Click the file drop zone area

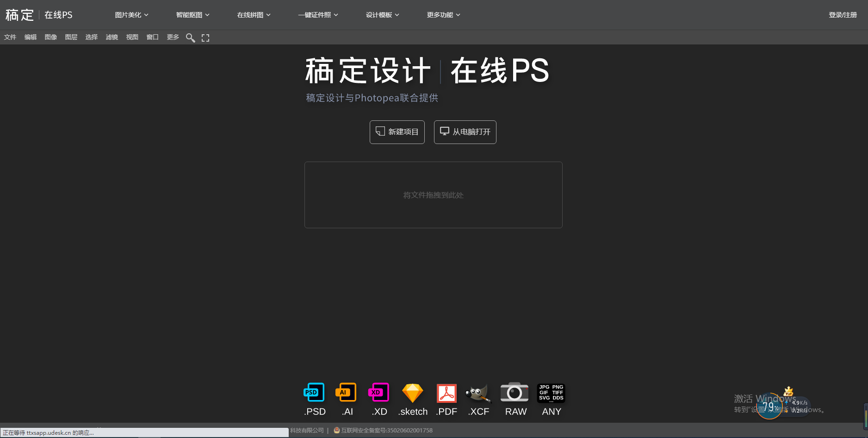(434, 195)
